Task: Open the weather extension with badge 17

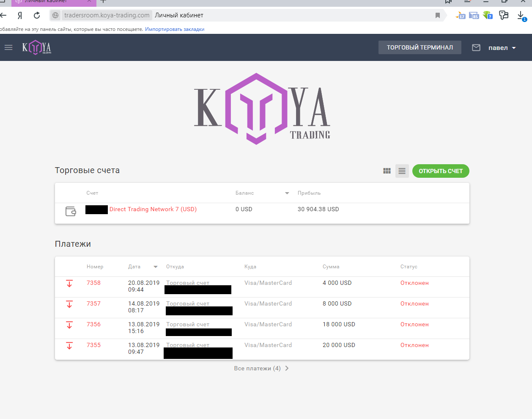Action: [x=461, y=15]
